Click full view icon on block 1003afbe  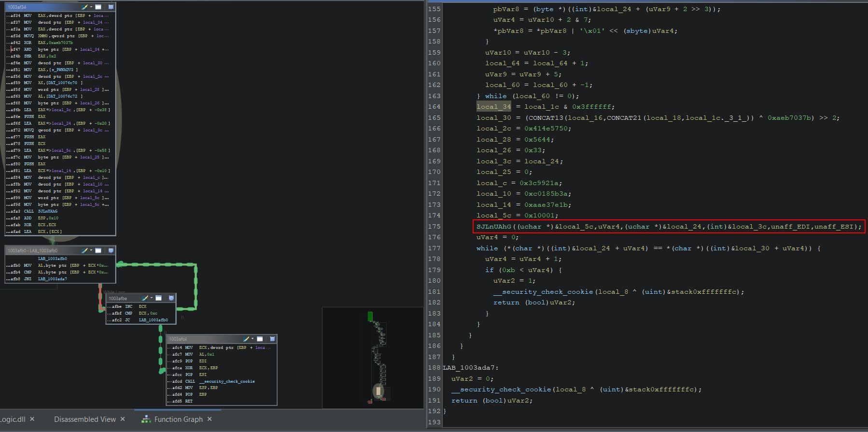click(158, 298)
